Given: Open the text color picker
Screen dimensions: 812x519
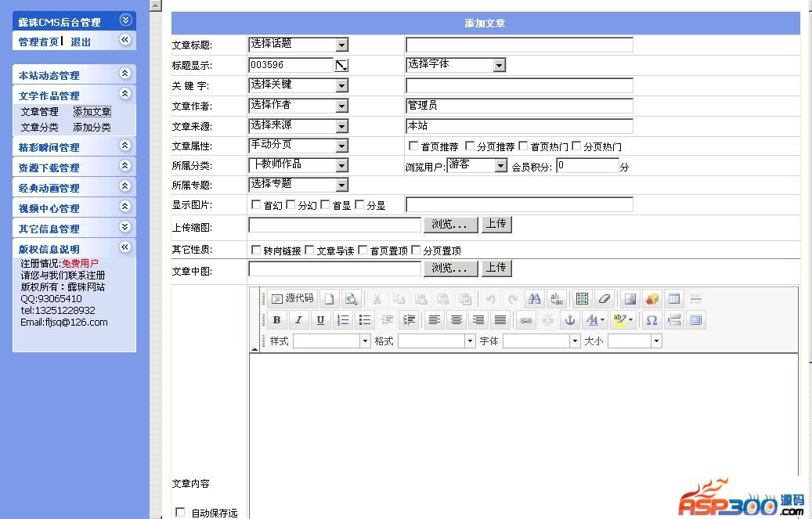Looking at the screenshot, I should [594, 320].
